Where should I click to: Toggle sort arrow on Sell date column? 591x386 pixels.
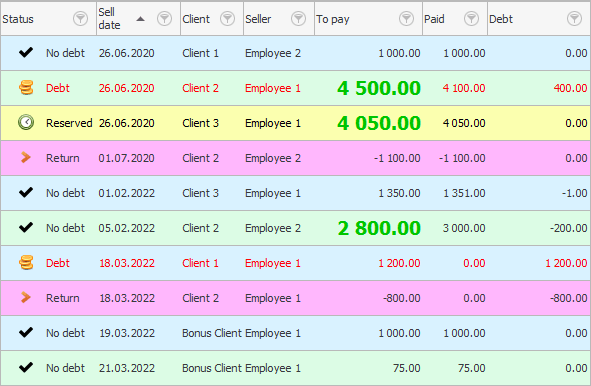coord(140,19)
